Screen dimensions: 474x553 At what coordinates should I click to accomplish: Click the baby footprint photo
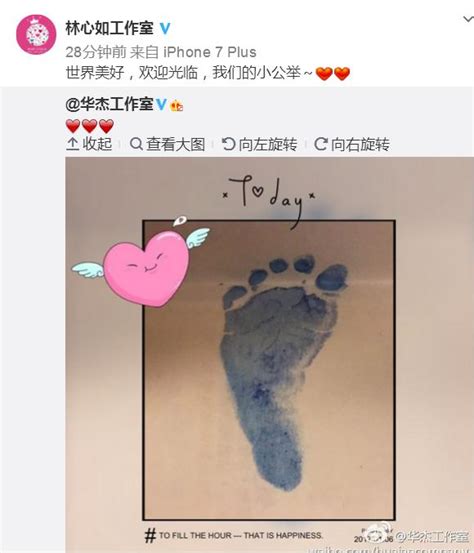coord(269,355)
